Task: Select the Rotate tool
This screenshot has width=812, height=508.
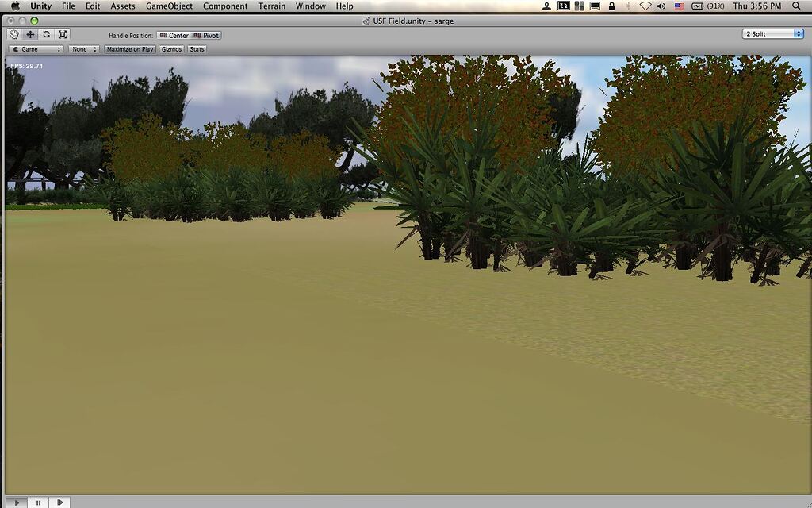Action: 46,34
